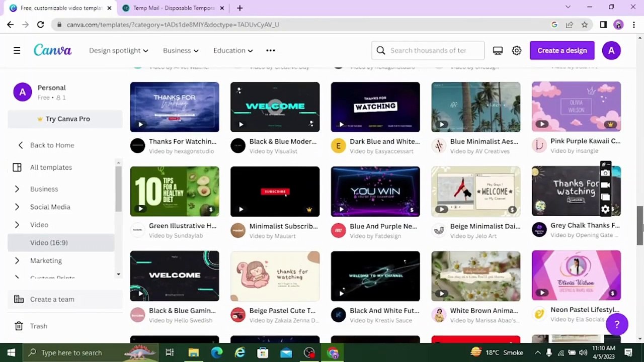Open File Explorer from the taskbar
The image size is (644, 362).
(193, 352)
